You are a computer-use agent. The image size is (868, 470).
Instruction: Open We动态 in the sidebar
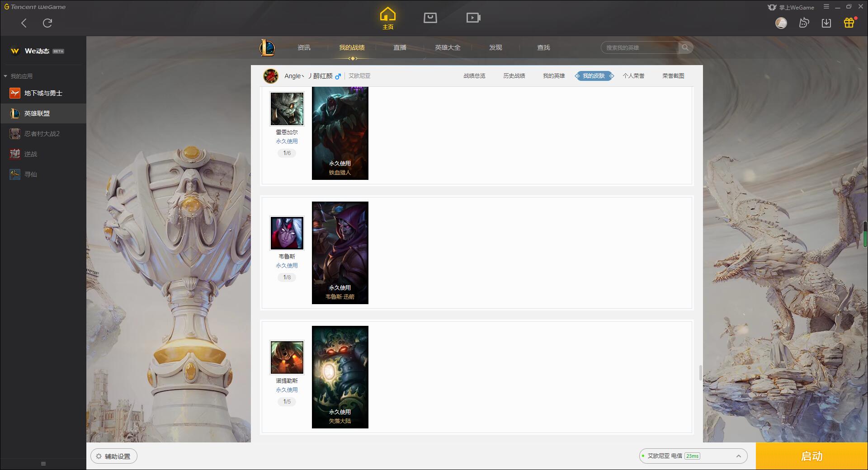coord(43,51)
